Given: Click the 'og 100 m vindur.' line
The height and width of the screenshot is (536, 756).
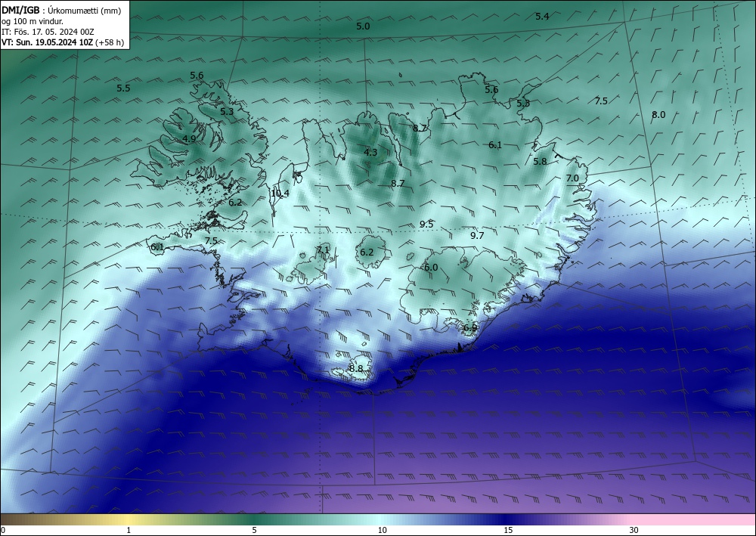Looking at the screenshot, I should pyautogui.click(x=33, y=21).
